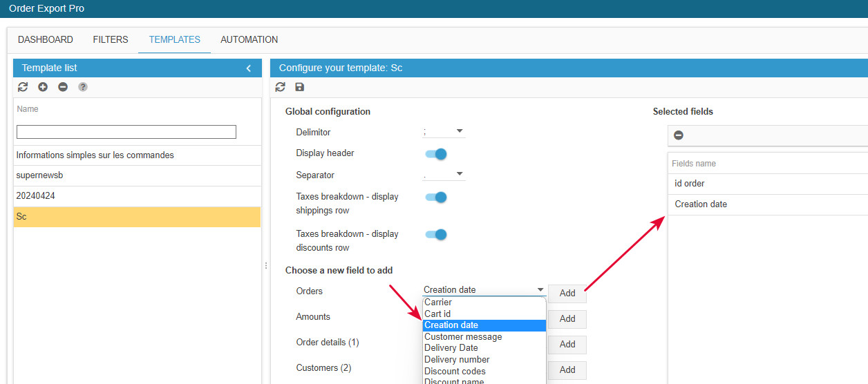Screen dimensions: 868x384
Task: Open the Delimitor dropdown
Action: [444, 131]
